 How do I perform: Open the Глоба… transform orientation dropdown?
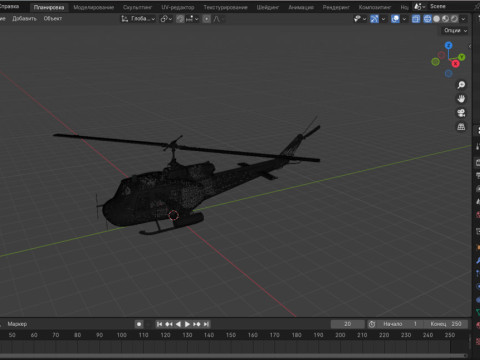[x=138, y=19]
